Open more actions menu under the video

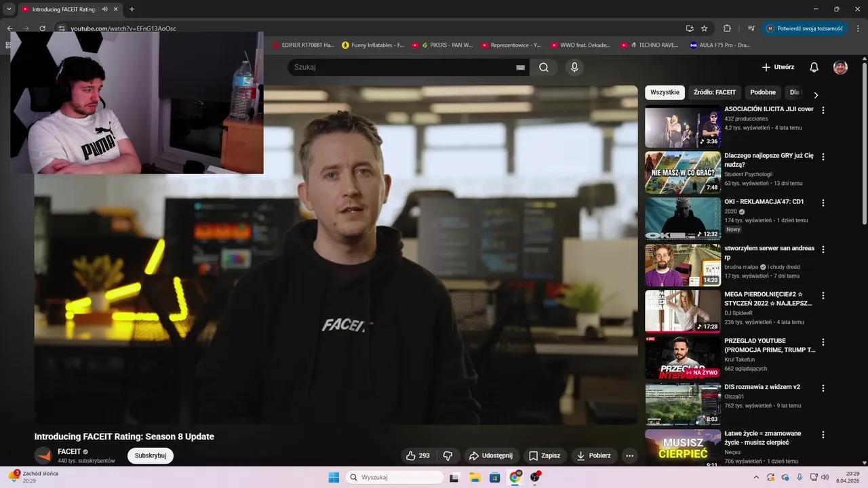[x=629, y=455]
